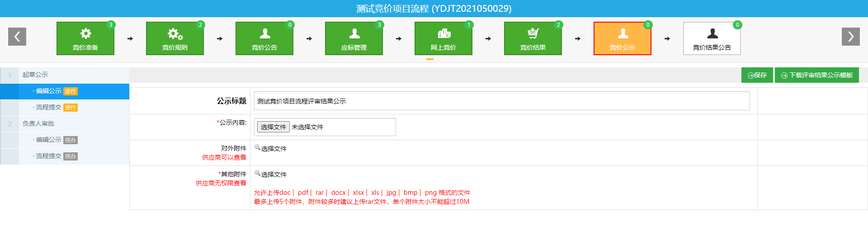The image size is (868, 231).
Task: Click the badge count 0 on 竞价结果公告
Action: pyautogui.click(x=737, y=25)
